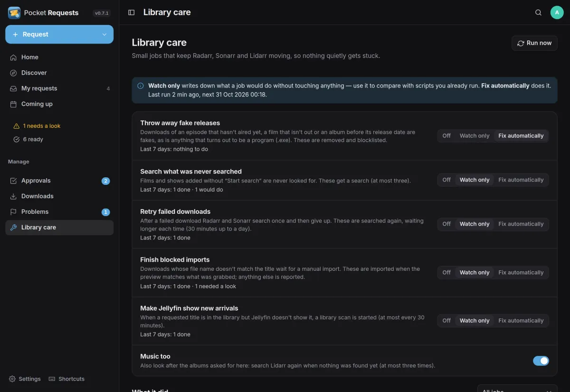
Task: Set Throw away fake releases to Off
Action: click(x=446, y=136)
